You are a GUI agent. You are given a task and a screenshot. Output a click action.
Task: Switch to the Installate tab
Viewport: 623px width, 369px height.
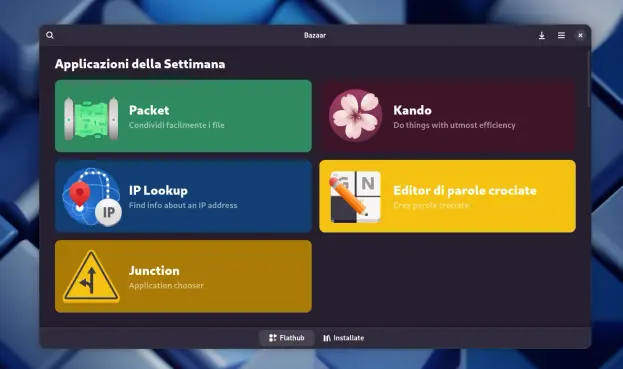343,338
